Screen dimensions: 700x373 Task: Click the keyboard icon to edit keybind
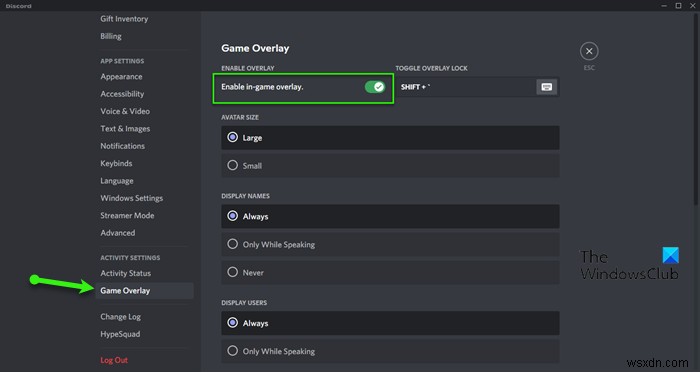tap(546, 87)
